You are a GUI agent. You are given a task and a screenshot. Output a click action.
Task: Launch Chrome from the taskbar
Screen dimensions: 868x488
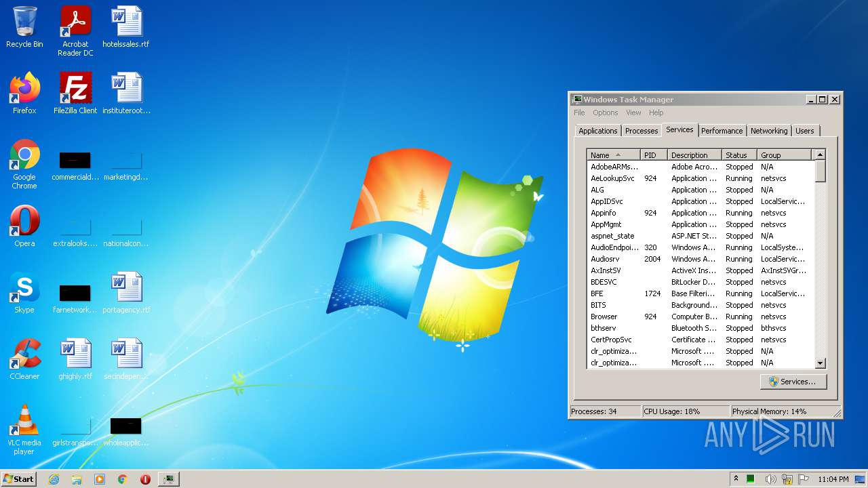click(122, 479)
